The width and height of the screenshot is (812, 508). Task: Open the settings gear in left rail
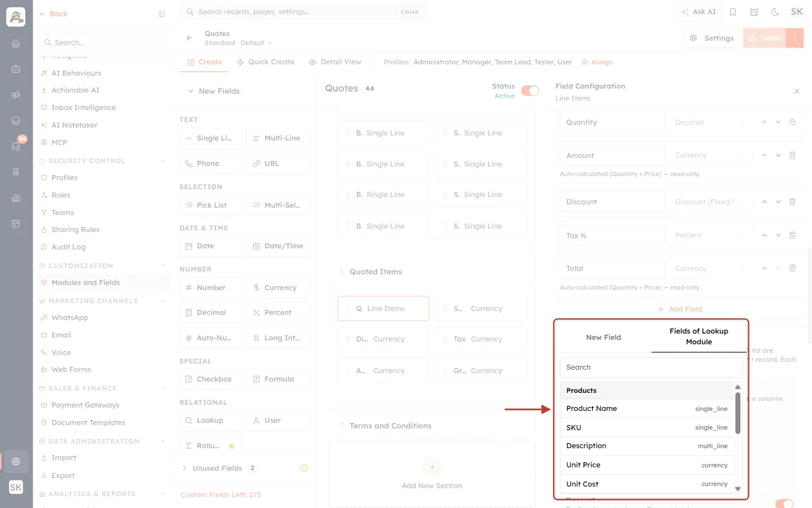point(16,461)
